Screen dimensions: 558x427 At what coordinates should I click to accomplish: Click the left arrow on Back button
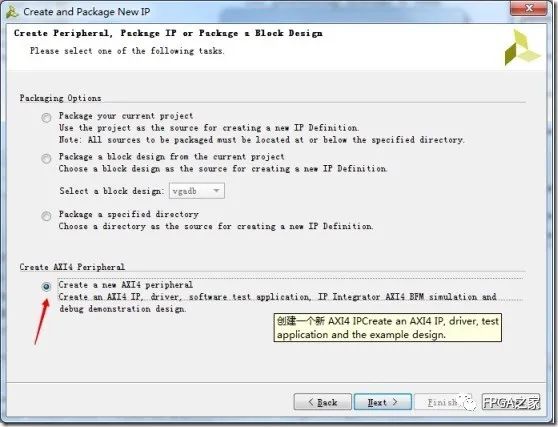[x=311, y=402]
